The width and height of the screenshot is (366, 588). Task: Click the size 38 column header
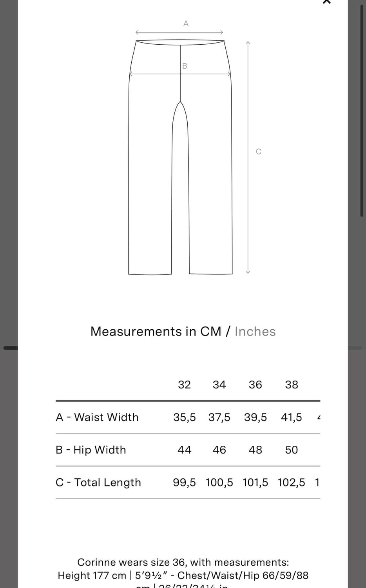[x=291, y=385]
